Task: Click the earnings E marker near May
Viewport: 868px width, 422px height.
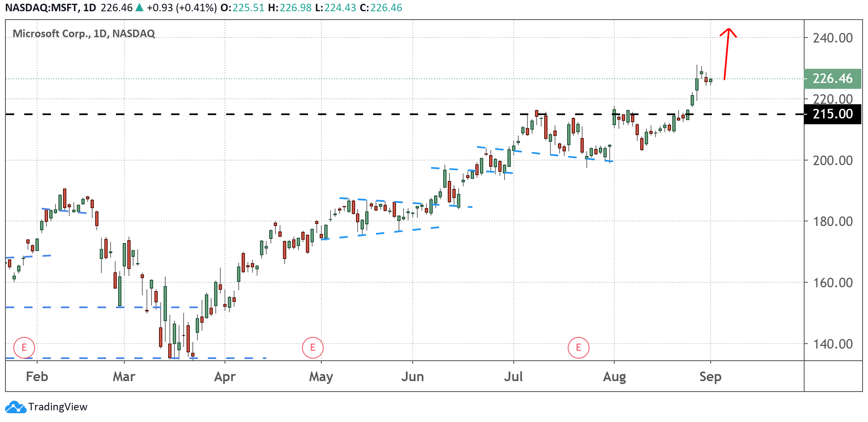Action: pyautogui.click(x=313, y=347)
